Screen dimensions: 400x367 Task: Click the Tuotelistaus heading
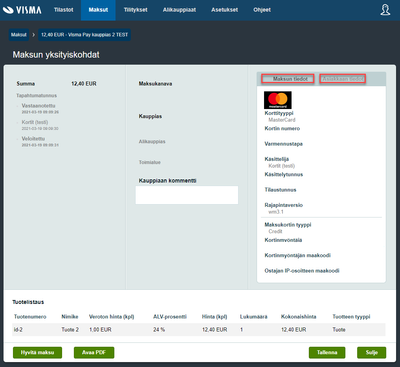click(x=28, y=302)
